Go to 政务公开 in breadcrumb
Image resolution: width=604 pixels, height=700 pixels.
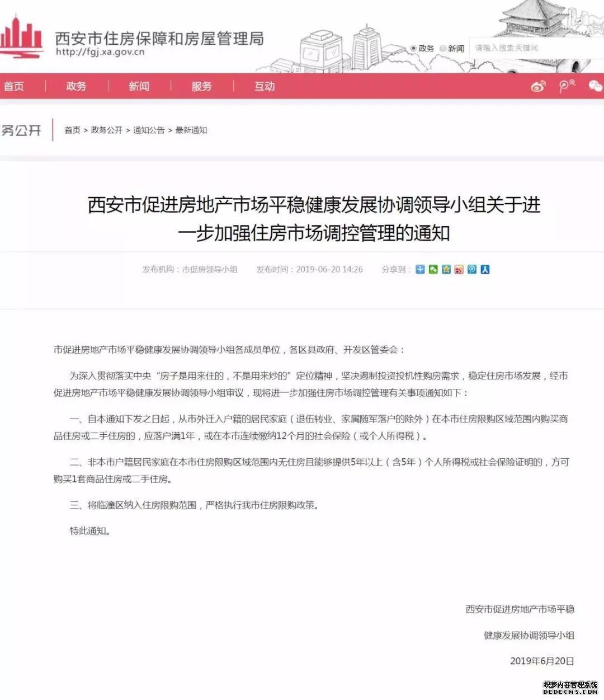click(106, 130)
